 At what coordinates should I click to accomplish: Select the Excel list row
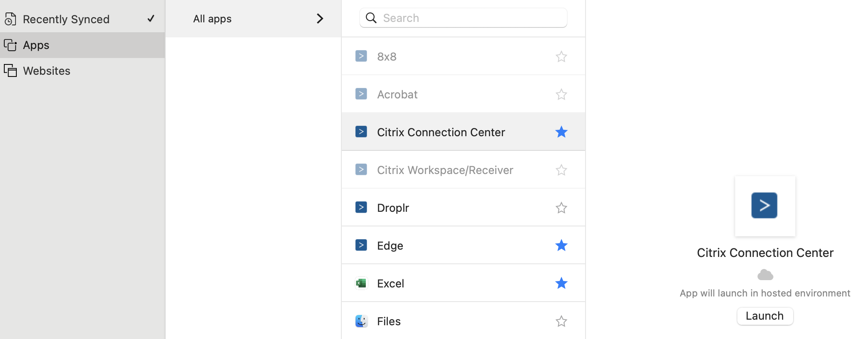point(463,283)
